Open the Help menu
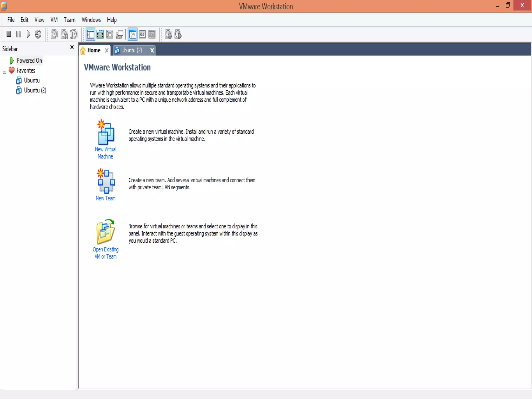The height and width of the screenshot is (399, 532). tap(112, 20)
